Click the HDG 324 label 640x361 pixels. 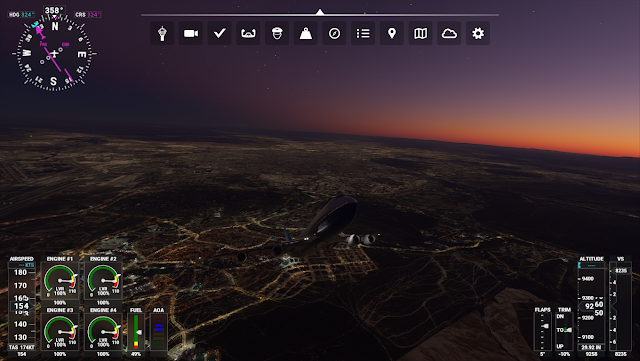click(x=21, y=15)
